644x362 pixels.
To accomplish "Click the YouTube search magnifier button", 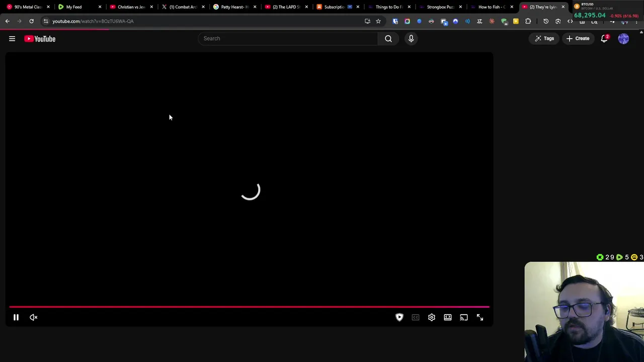I will pos(388,38).
